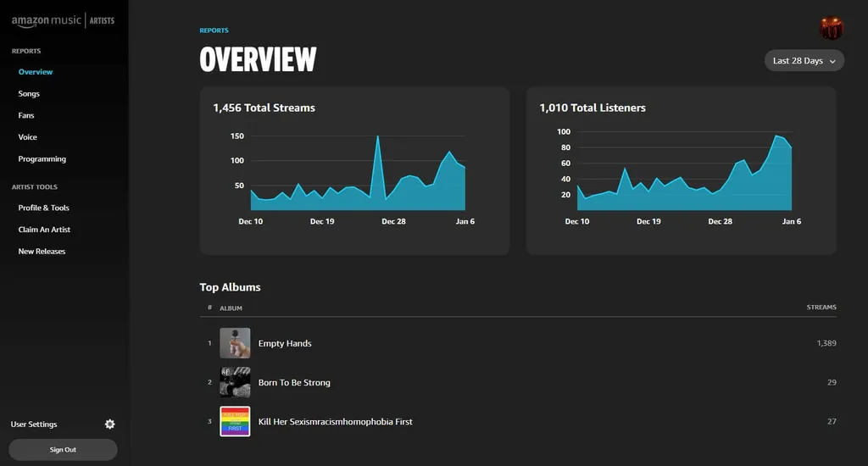Click the Reports breadcrumb above Overview
The width and height of the screenshot is (868, 466).
click(214, 31)
